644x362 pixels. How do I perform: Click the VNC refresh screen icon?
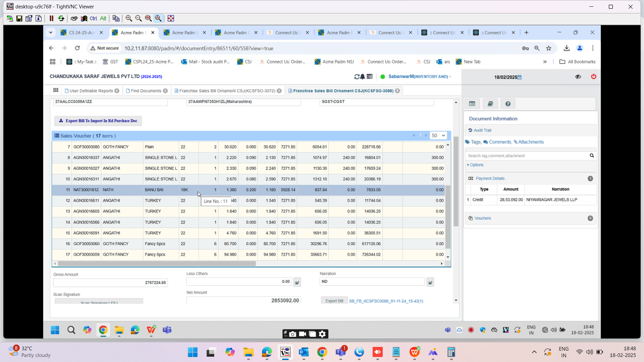pos(61,18)
